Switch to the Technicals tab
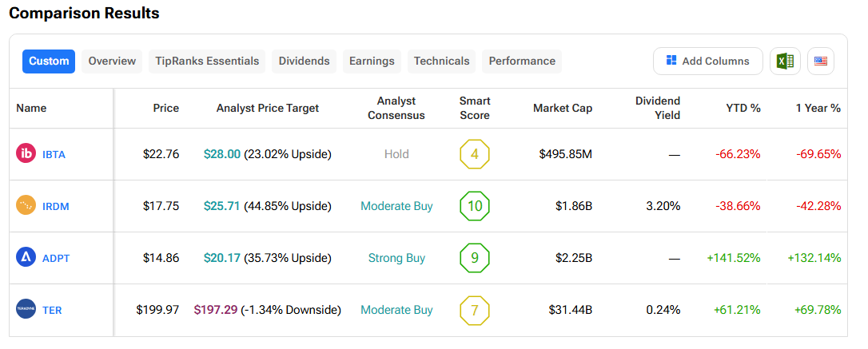868x349 pixels. (441, 61)
